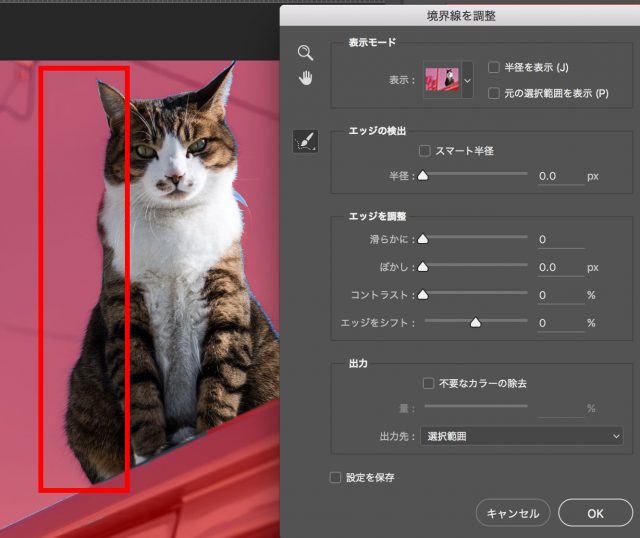Click the cat view mode thumbnail

tap(441, 80)
